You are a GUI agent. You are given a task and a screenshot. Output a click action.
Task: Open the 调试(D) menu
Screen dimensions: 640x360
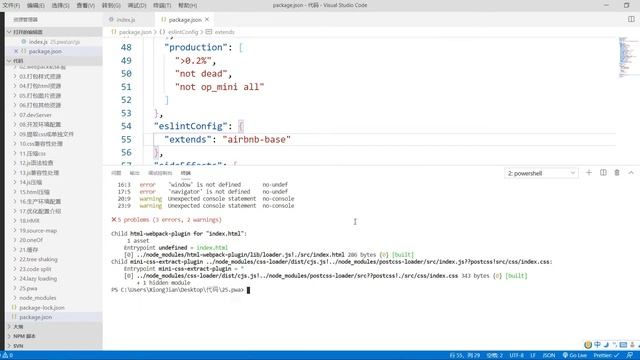137,5
